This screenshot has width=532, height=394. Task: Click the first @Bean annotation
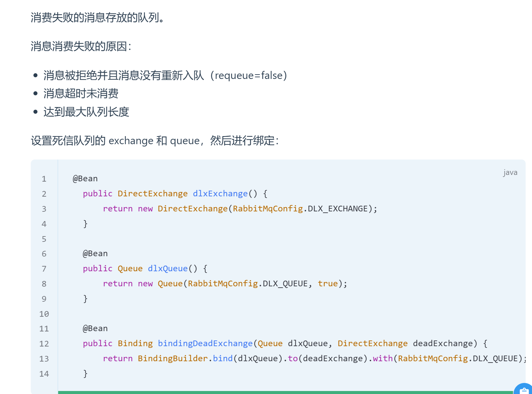(85, 179)
